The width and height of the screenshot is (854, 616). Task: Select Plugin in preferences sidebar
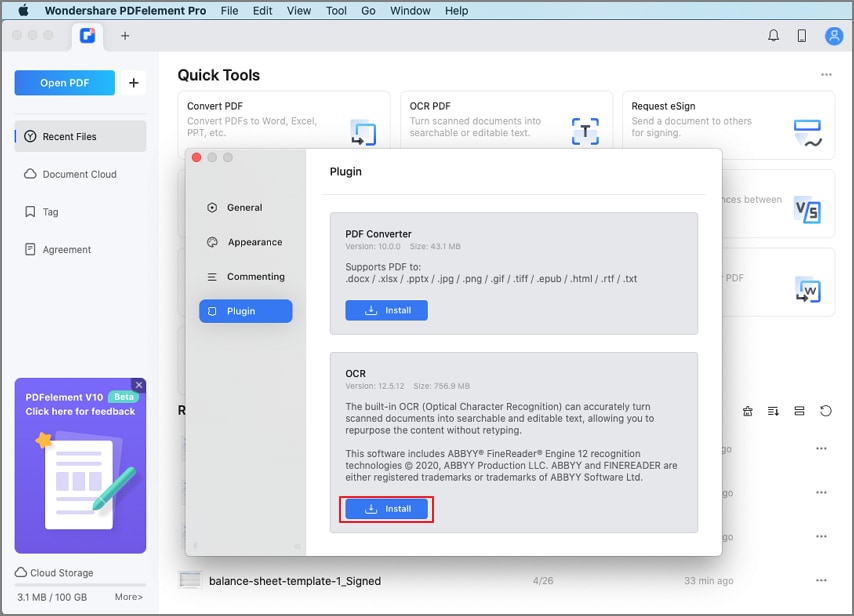pyautogui.click(x=246, y=311)
